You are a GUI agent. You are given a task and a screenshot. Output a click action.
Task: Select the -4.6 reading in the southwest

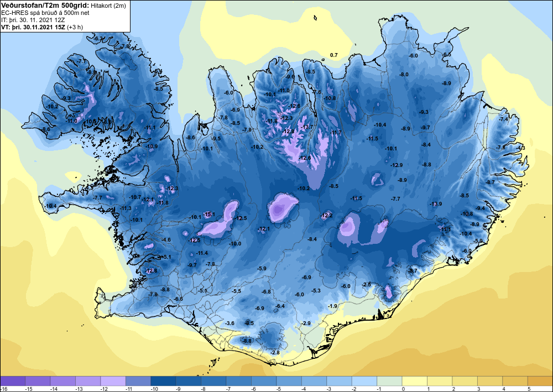(x=166, y=240)
